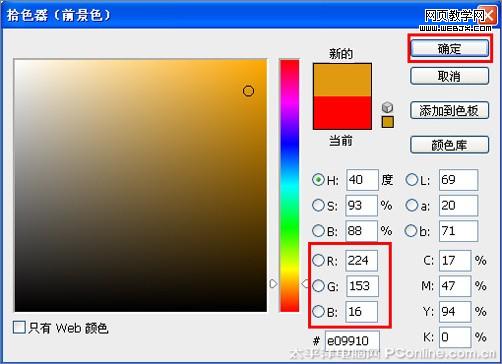Open the 颜色库 color libraries
The height and width of the screenshot is (364, 502).
(449, 145)
